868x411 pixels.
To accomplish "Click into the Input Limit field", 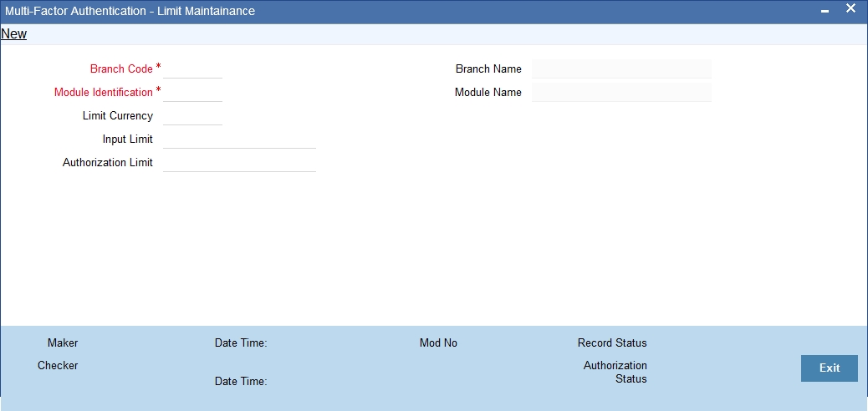I will (239, 139).
